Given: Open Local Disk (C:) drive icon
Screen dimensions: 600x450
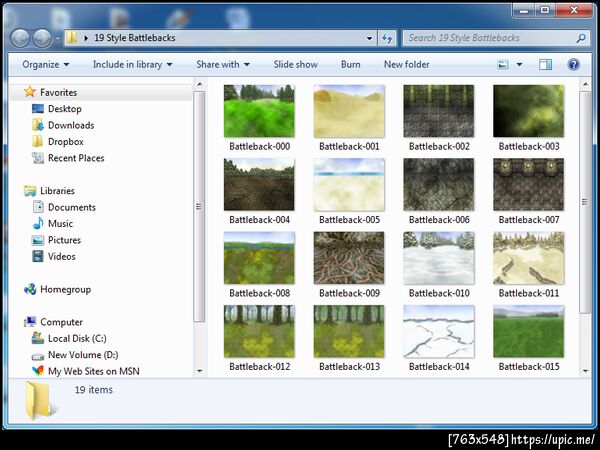Looking at the screenshot, I should (38, 338).
